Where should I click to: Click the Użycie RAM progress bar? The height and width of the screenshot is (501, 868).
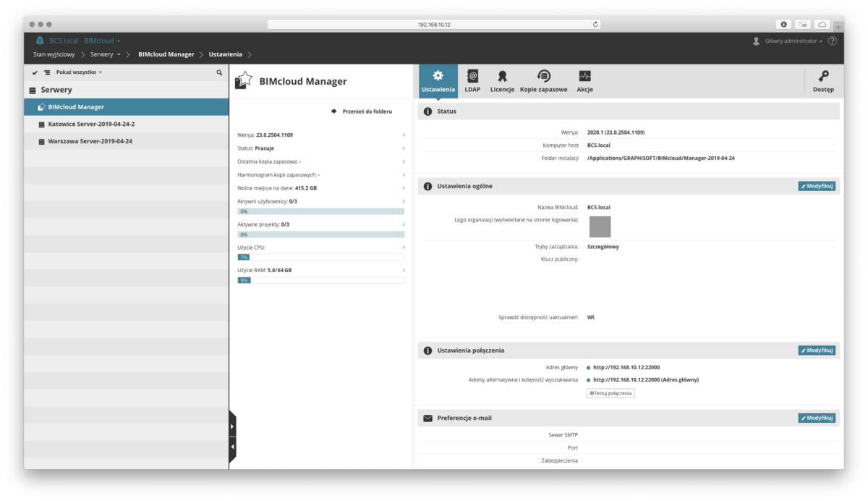click(320, 280)
